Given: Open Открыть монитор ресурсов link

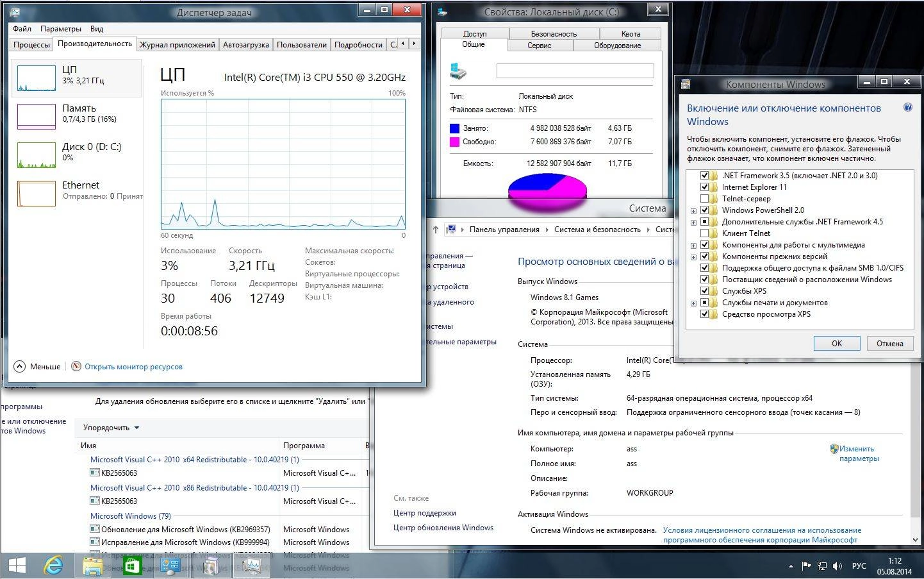Looking at the screenshot, I should pyautogui.click(x=133, y=367).
